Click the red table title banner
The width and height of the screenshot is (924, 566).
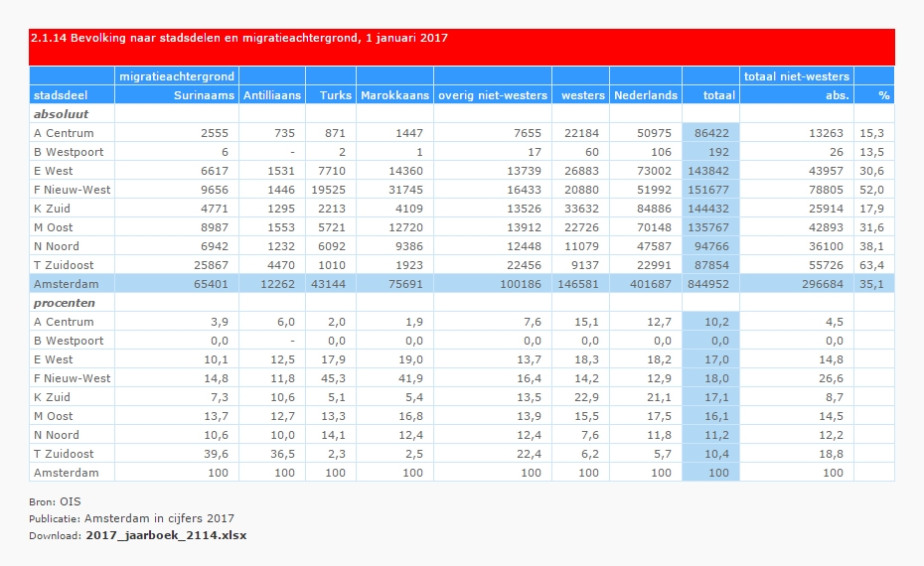462,46
